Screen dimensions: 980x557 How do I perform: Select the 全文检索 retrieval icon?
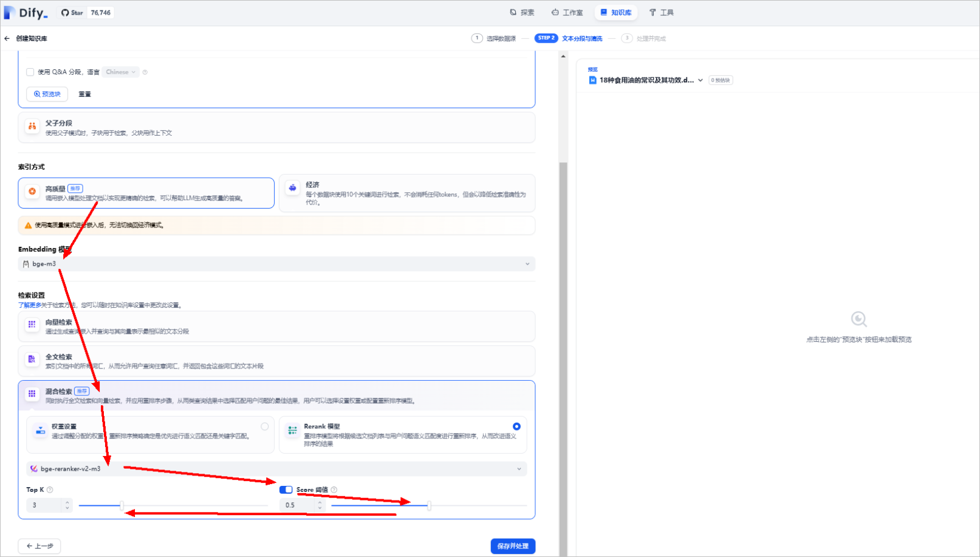pos(32,359)
